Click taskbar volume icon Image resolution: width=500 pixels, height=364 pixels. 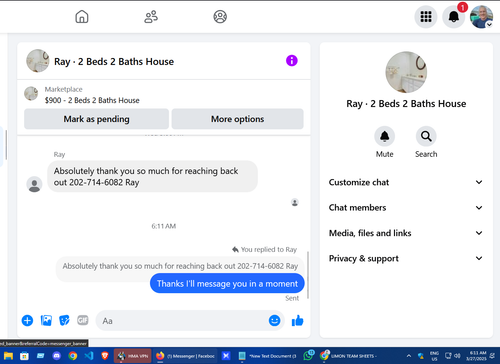pos(457,356)
